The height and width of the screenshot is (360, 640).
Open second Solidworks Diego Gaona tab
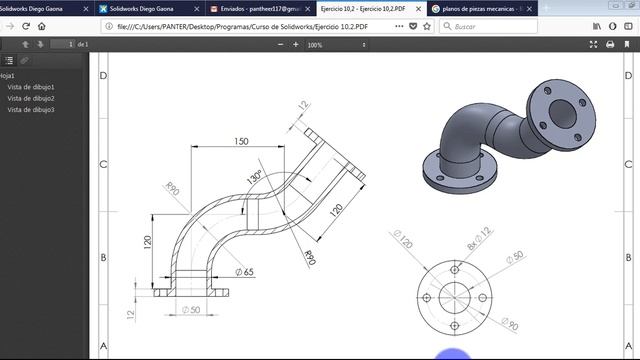pos(149,9)
